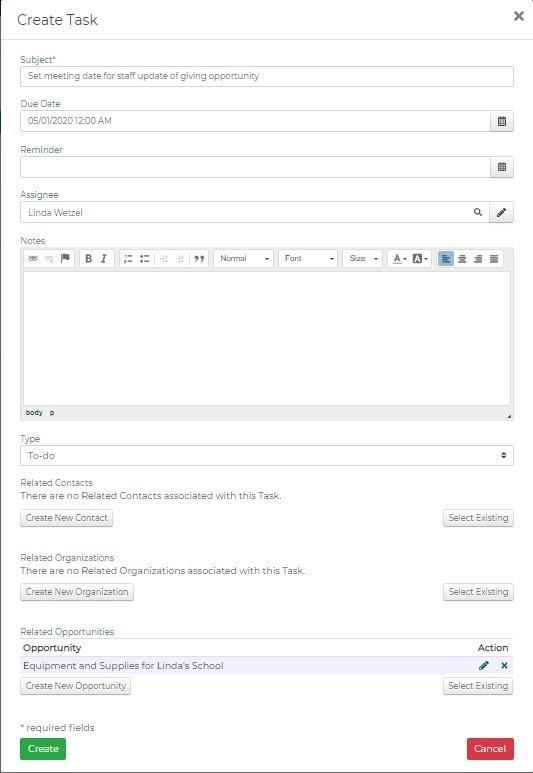
Task: Click Create New Contact button
Action: click(x=67, y=518)
